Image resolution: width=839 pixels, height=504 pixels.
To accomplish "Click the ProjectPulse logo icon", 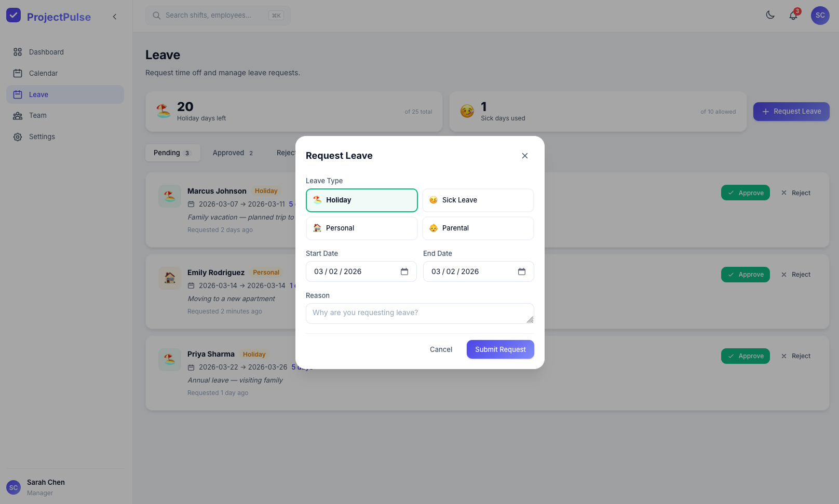I will [x=13, y=16].
